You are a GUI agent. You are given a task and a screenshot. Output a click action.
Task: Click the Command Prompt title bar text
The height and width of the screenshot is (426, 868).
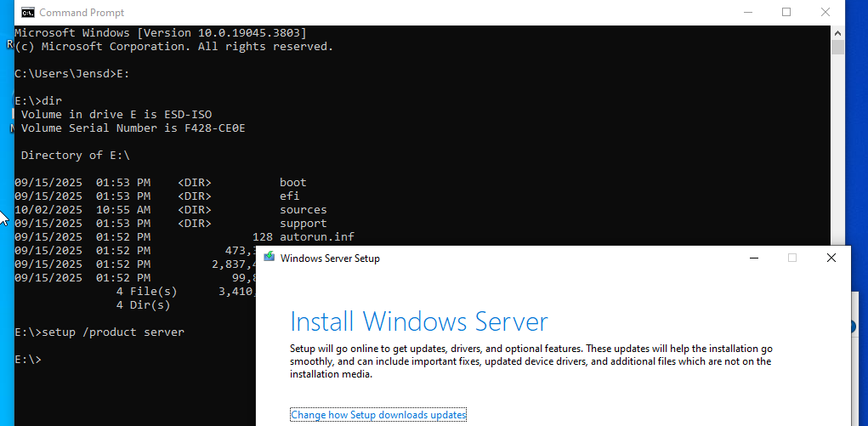click(x=82, y=13)
